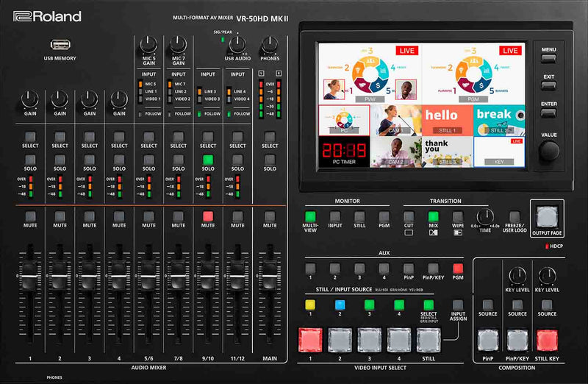
Task: Switch monitor to STILL view
Action: coord(359,216)
